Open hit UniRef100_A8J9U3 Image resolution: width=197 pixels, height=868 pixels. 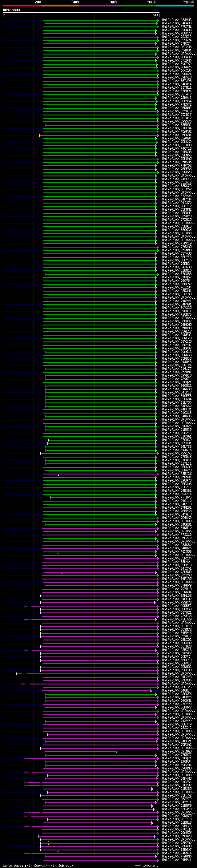pos(177,20)
